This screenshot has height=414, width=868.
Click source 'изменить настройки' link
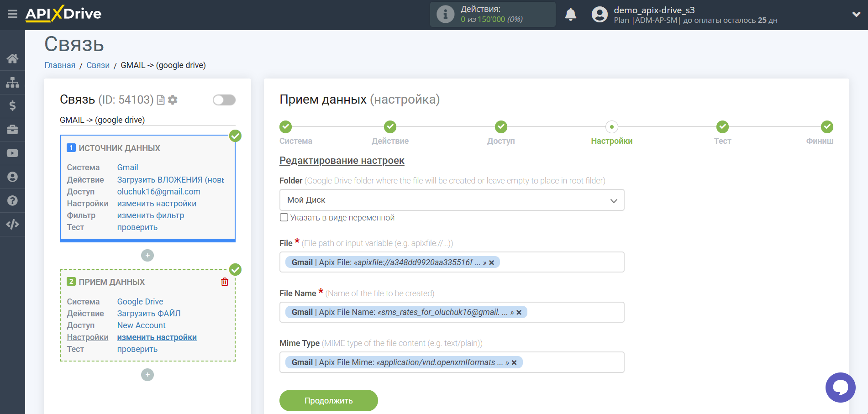pos(157,204)
